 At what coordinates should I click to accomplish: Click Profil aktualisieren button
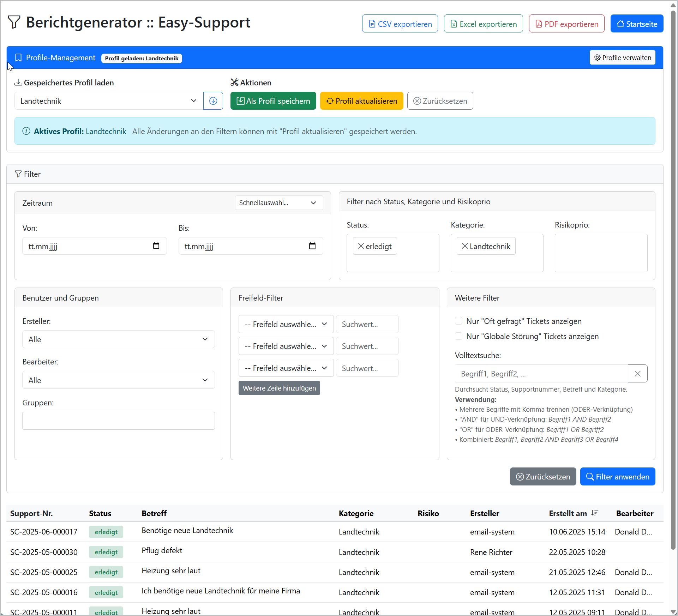pyautogui.click(x=361, y=101)
